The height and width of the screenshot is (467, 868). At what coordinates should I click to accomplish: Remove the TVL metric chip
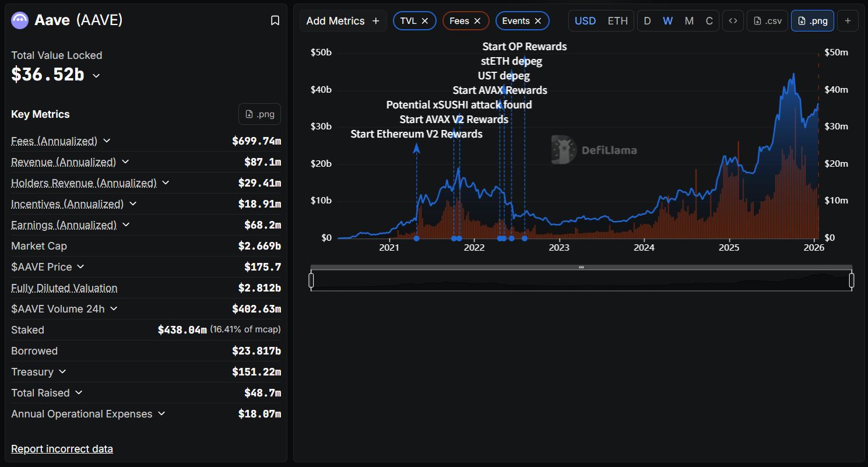click(x=425, y=21)
